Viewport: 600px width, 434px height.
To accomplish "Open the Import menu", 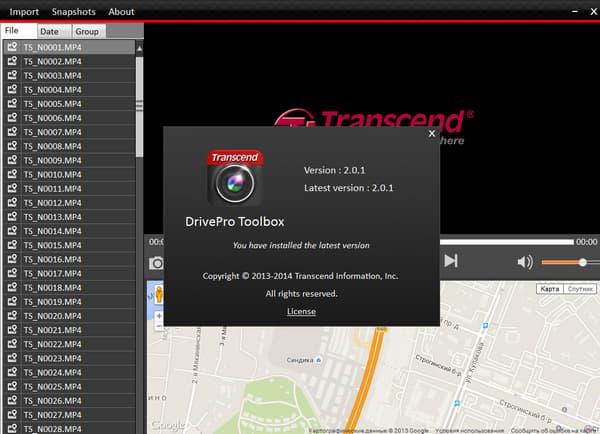I will 24,12.
